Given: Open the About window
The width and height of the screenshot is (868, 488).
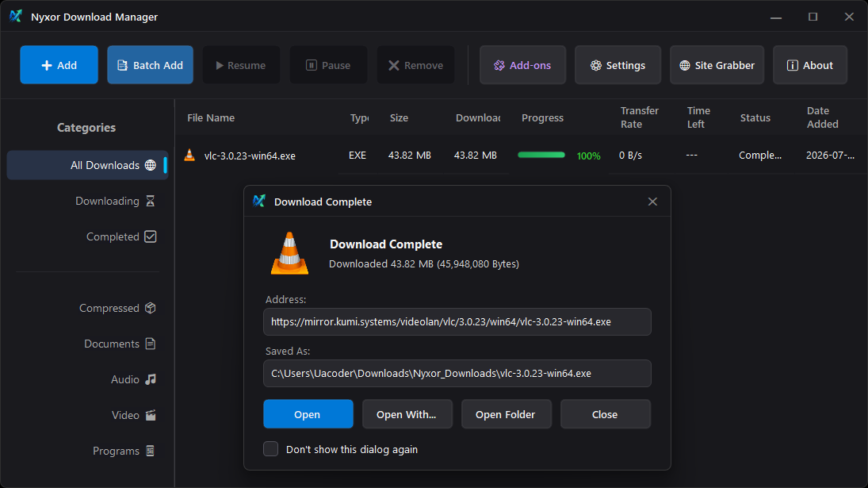Looking at the screenshot, I should coord(810,65).
